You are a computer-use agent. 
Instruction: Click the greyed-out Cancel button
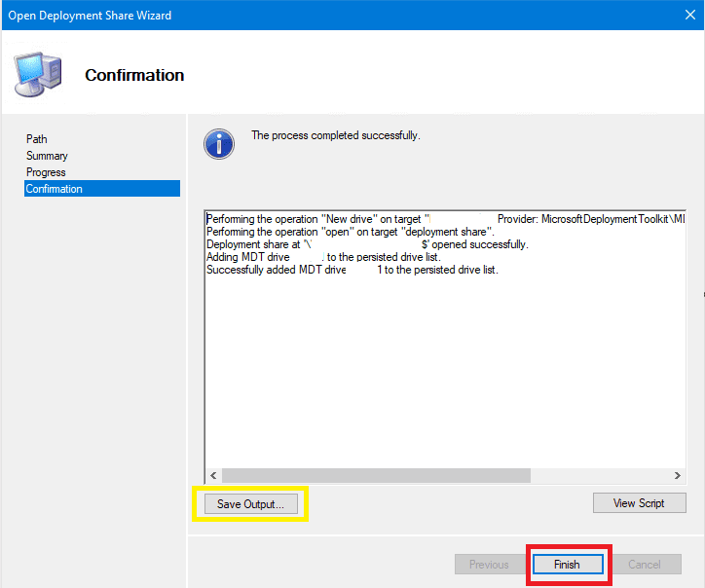coord(644,565)
